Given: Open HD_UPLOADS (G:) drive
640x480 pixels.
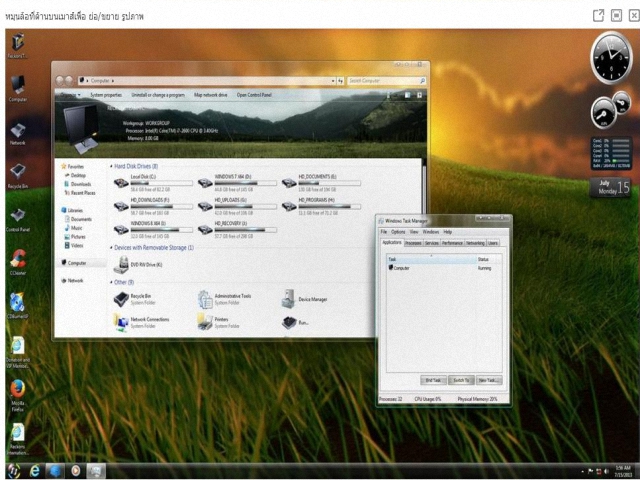Looking at the screenshot, I should point(237,206).
